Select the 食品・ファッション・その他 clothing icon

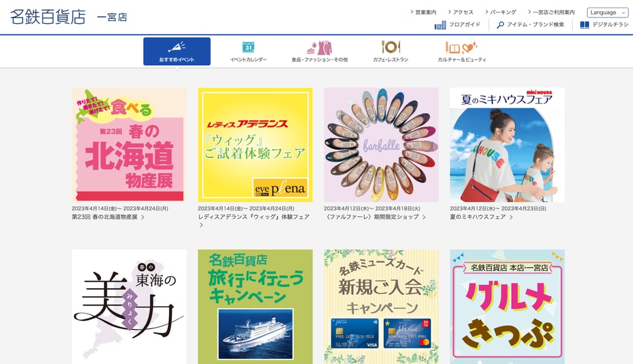(x=319, y=47)
